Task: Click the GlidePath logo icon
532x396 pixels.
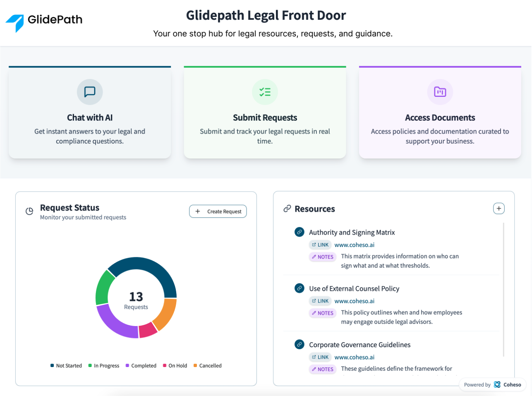Action: (x=15, y=22)
